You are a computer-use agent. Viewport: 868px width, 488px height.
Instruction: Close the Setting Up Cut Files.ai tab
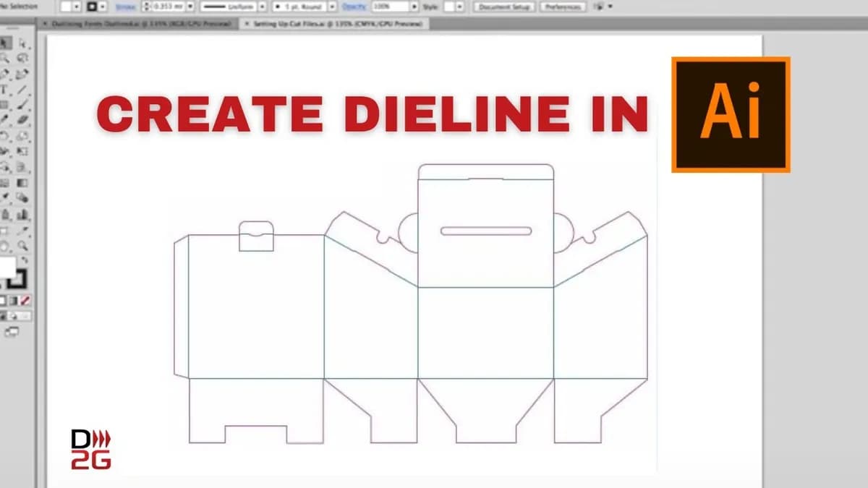click(x=247, y=24)
